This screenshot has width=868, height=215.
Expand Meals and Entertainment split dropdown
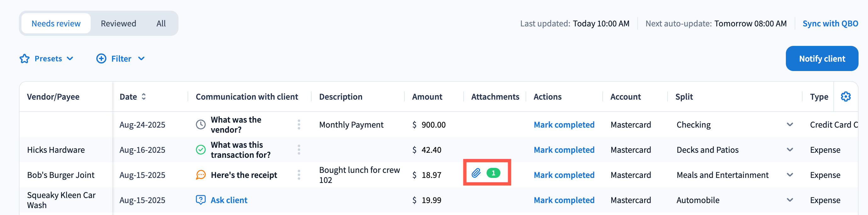pyautogui.click(x=790, y=175)
